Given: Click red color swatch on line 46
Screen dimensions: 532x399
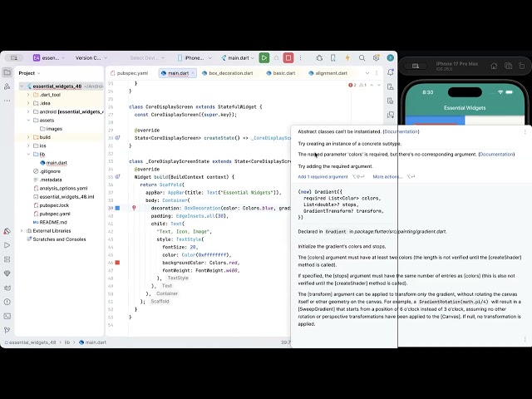Looking at the screenshot, I should (x=117, y=263).
